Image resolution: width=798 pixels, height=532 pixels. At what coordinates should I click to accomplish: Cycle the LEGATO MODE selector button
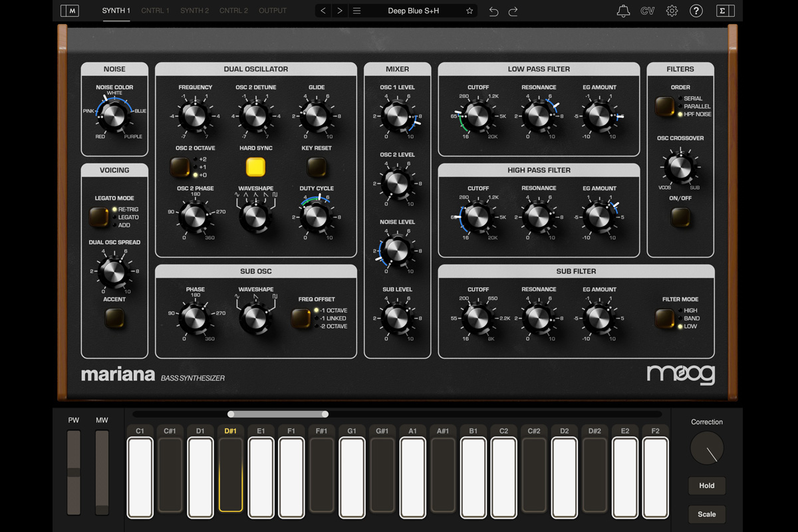(98, 217)
